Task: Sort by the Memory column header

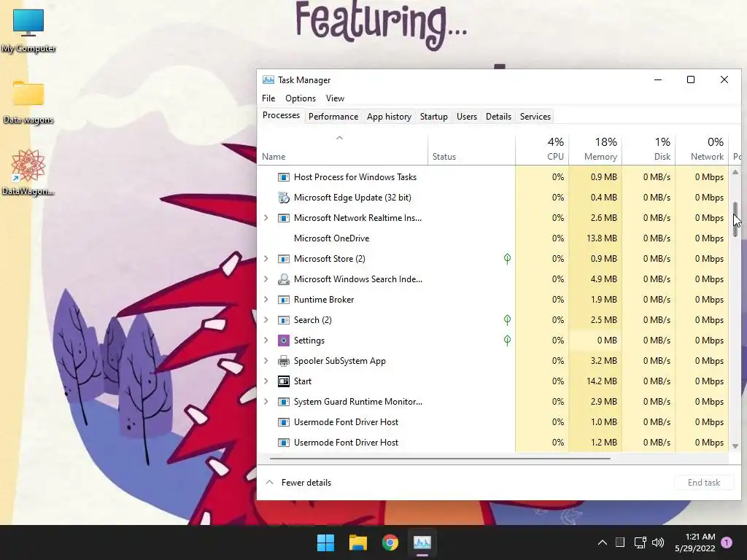Action: pos(595,150)
